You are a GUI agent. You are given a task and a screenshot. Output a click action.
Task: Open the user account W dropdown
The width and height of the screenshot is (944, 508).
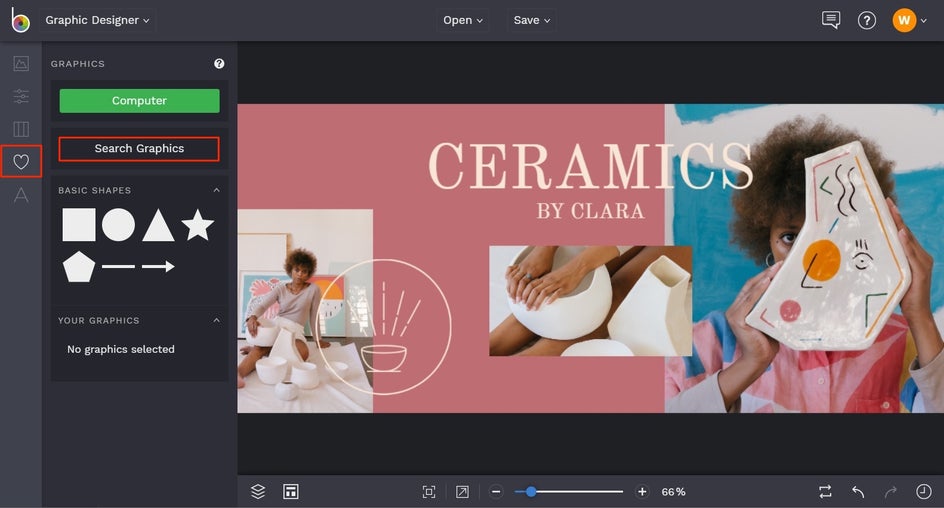(909, 20)
